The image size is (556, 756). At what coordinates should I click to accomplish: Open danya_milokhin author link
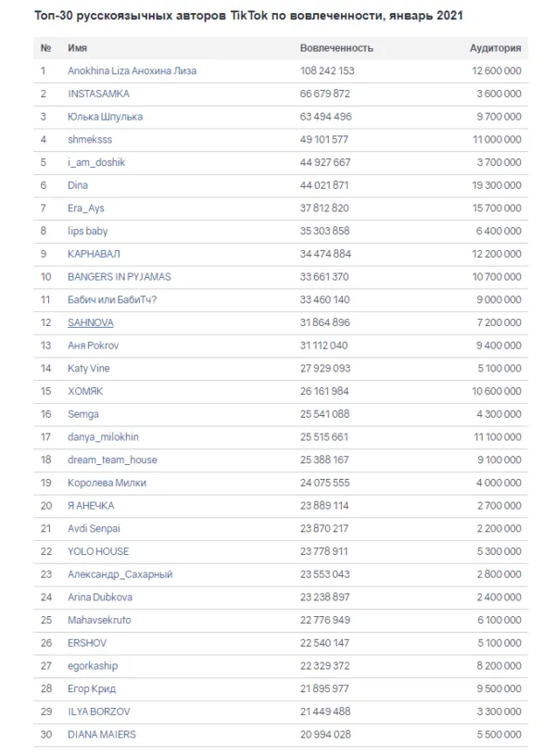(103, 436)
